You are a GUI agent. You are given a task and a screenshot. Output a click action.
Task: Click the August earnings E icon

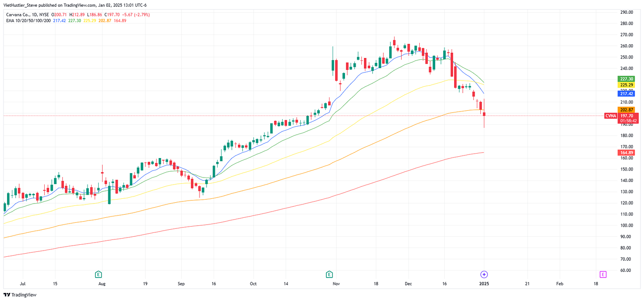[98, 274]
